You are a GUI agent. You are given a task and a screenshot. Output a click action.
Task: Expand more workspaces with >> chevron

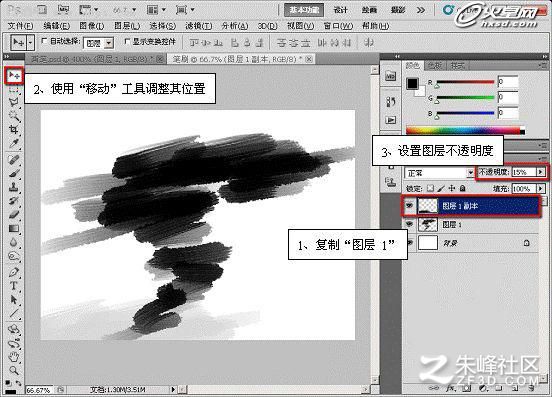point(421,10)
